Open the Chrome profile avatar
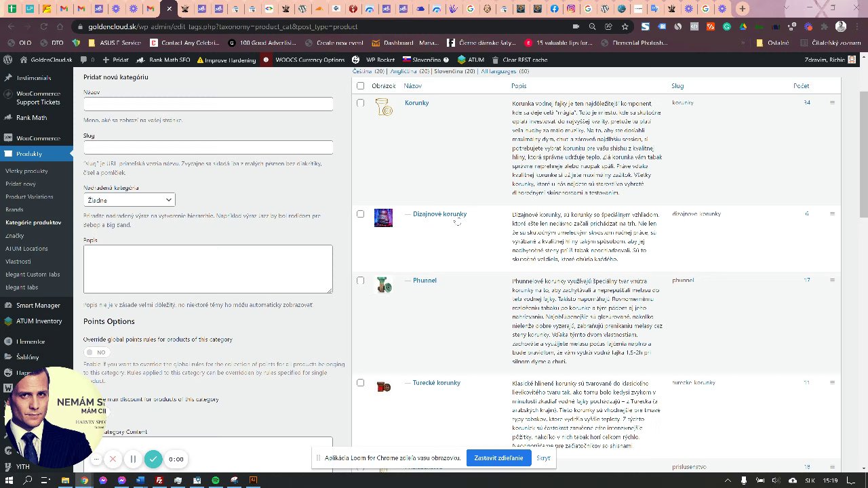868x488 pixels. 841,26
